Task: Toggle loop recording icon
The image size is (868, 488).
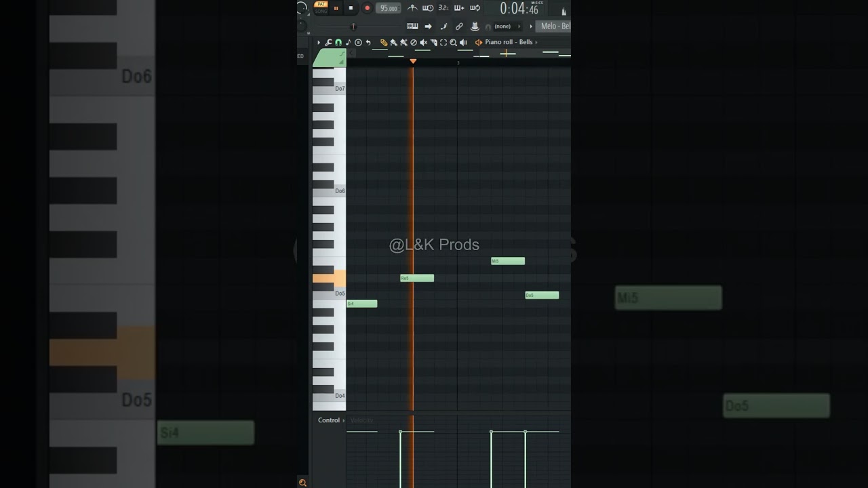Action: pyautogui.click(x=475, y=8)
